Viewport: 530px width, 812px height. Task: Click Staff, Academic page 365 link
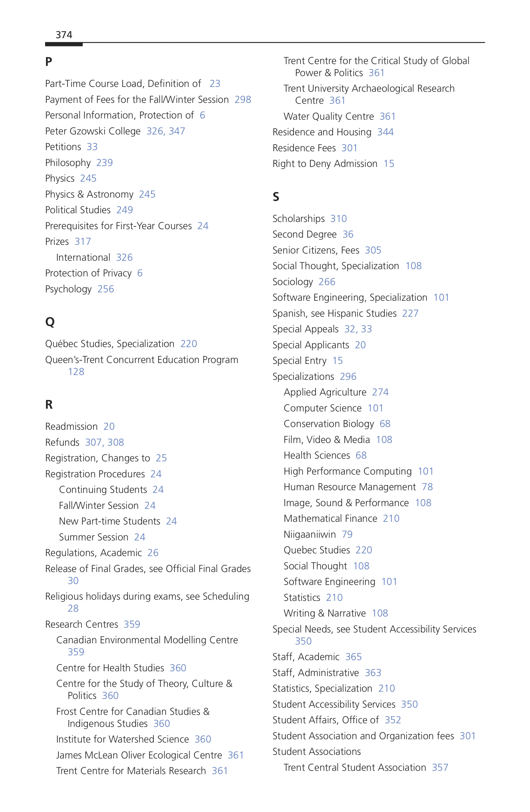point(353,657)
